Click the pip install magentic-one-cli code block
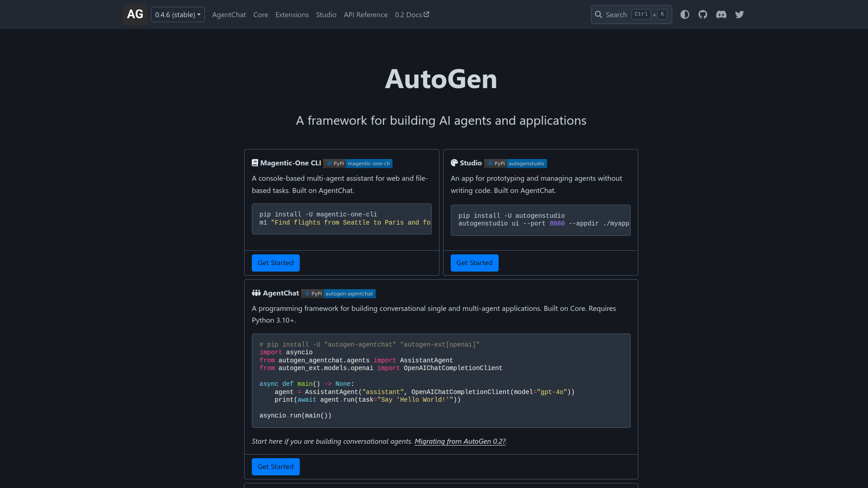Viewport: 868px width, 488px height. 342,219
